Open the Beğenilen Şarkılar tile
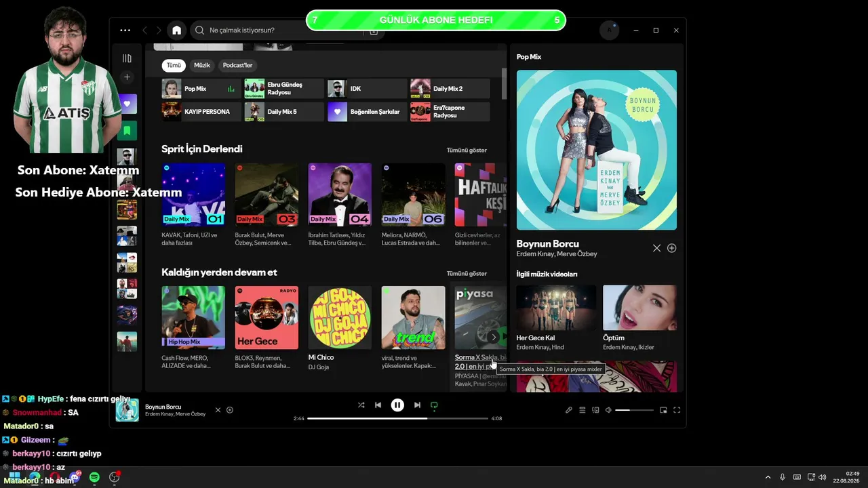 [367, 111]
